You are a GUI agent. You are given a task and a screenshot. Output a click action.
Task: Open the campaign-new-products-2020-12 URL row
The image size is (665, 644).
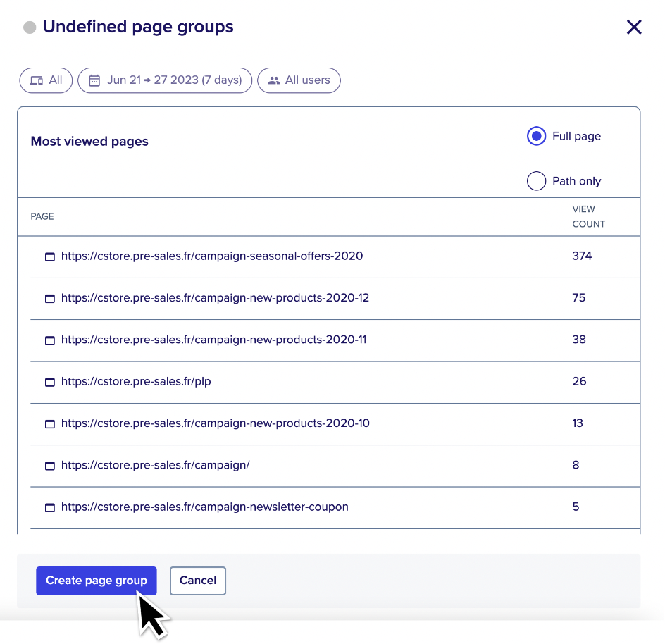coord(335,299)
